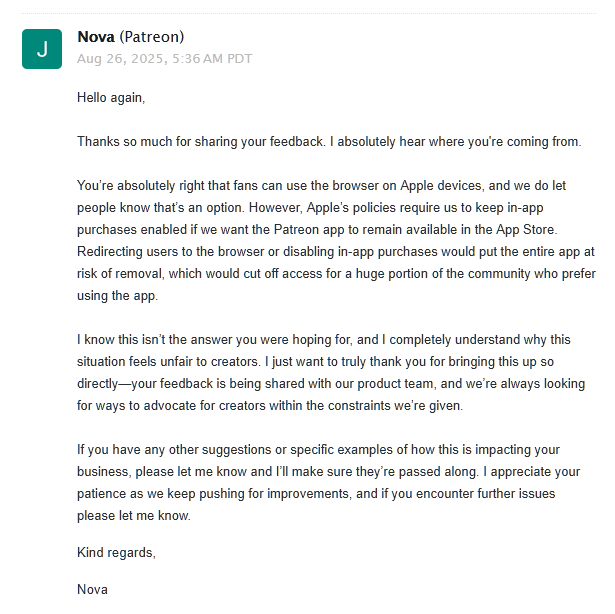Viewport: 615px width, 614px height.
Task: Click the Aug 26, 2025 timestamp
Action: tap(164, 59)
